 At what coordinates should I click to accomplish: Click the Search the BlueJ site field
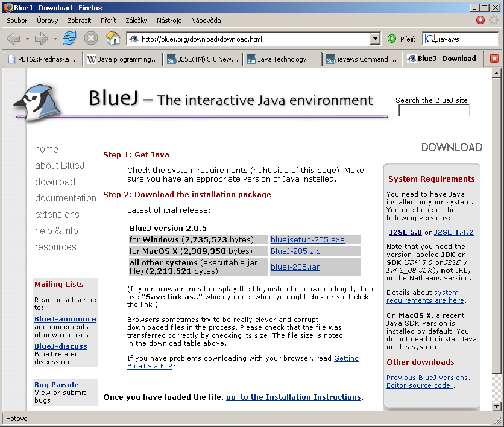coord(434,110)
